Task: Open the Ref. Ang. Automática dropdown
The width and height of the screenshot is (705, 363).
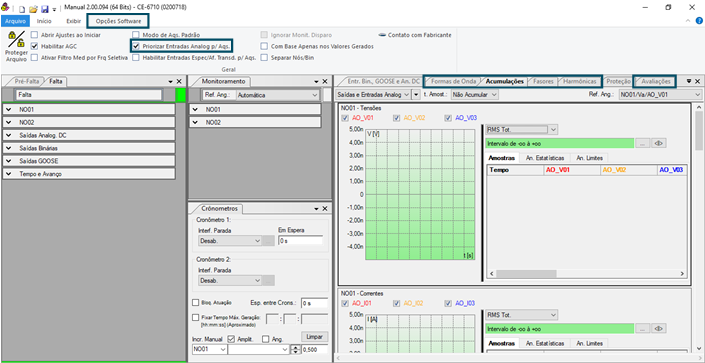Action: coord(277,95)
